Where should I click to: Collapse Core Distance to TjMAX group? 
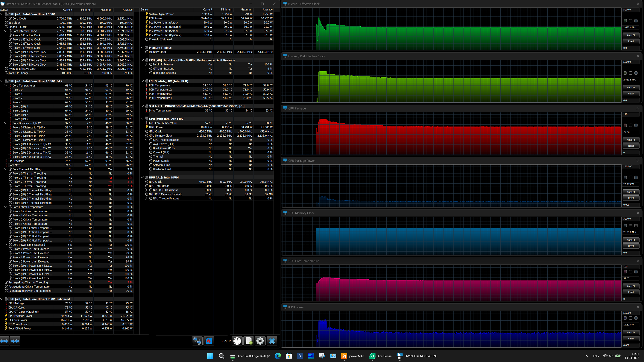pos(6,123)
